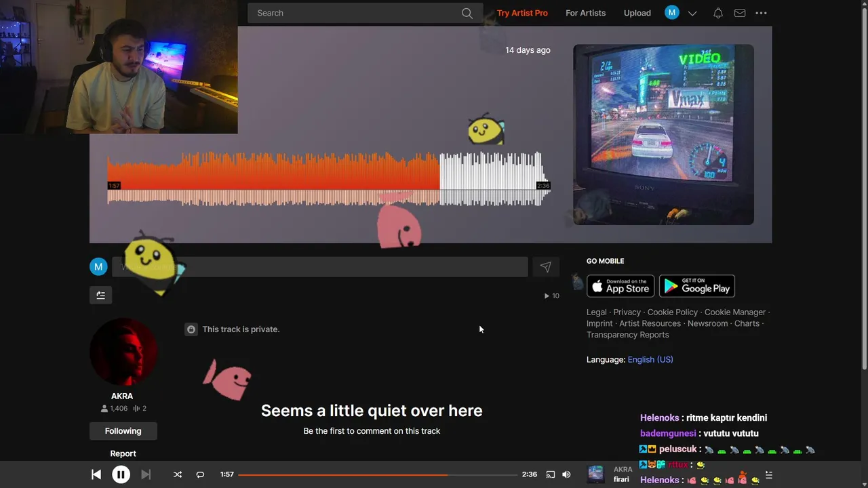868x488 pixels.
Task: Pause the playing track
Action: pos(121,474)
